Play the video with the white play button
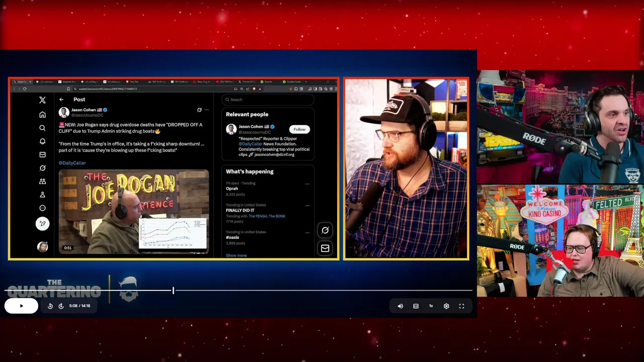 point(21,306)
